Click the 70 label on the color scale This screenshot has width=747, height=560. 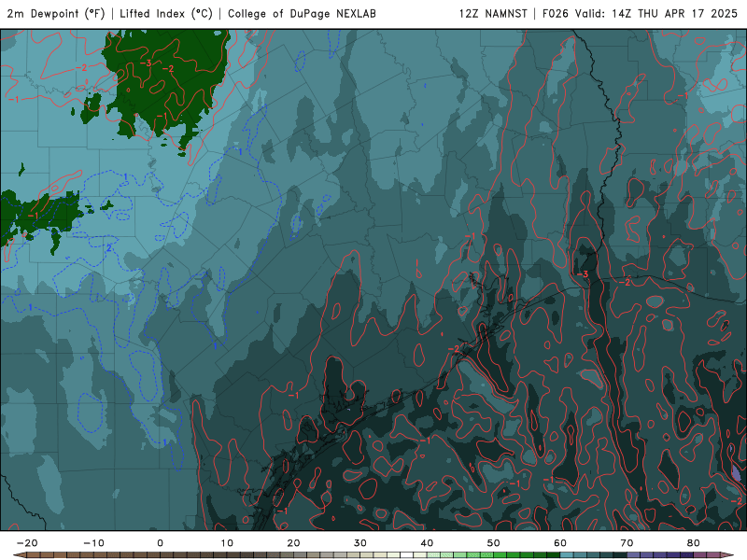(x=627, y=543)
